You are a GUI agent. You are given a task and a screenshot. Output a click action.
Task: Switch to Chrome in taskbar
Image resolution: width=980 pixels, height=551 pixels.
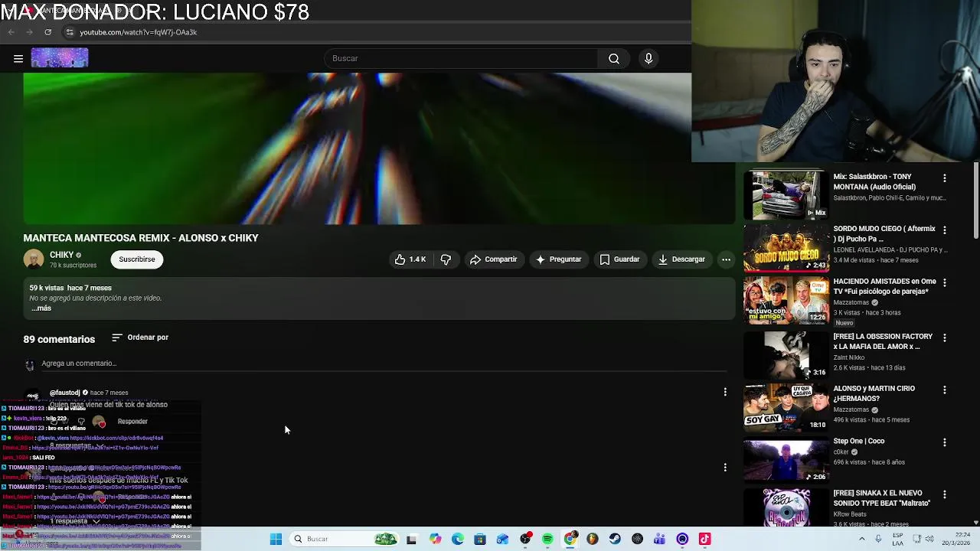click(x=570, y=539)
